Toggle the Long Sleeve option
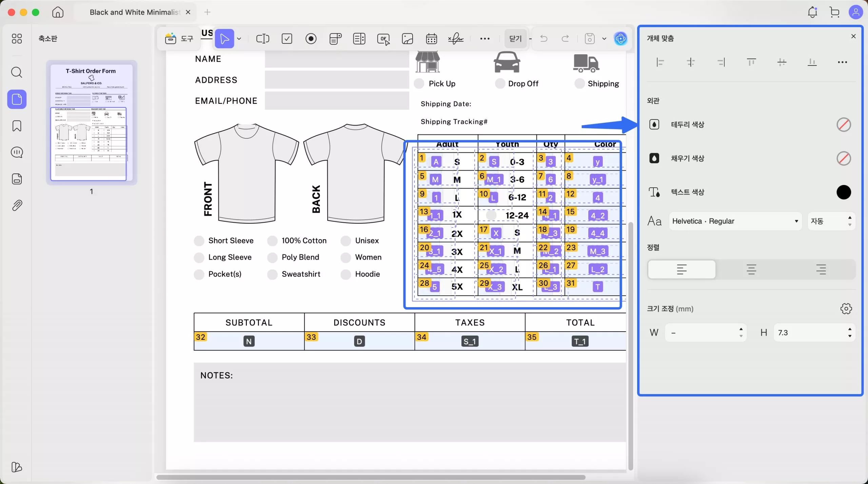This screenshot has width=868, height=484. pyautogui.click(x=199, y=257)
